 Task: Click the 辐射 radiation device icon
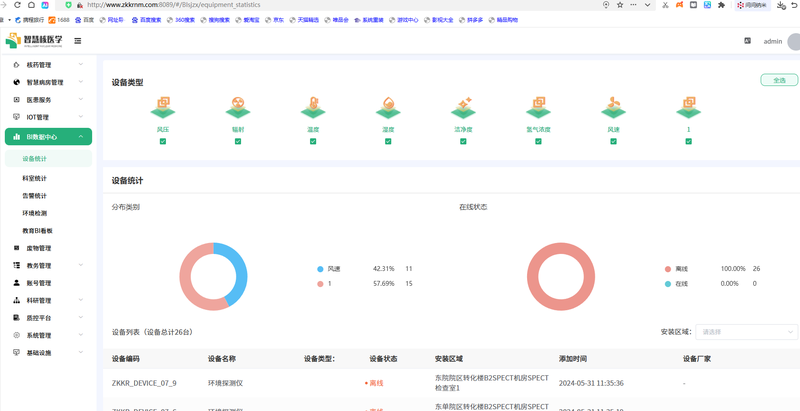[x=238, y=108]
